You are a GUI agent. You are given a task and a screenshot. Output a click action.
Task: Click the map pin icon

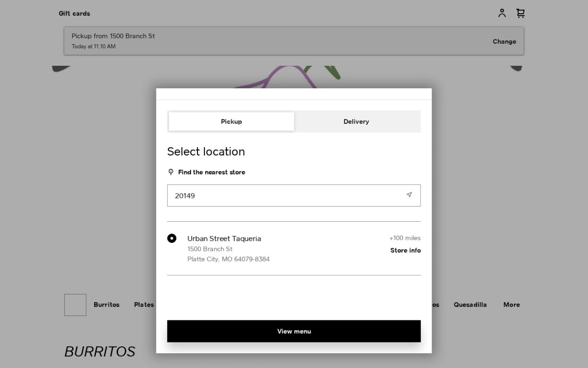[171, 172]
